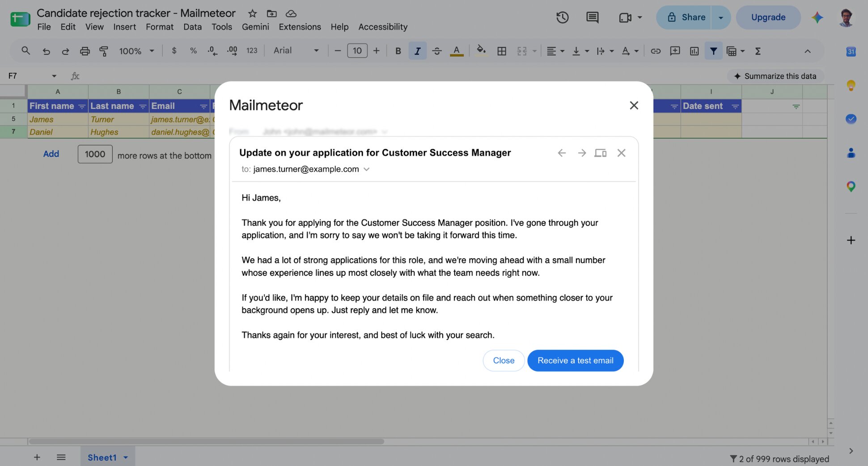This screenshot has width=868, height=466.
Task: Open the borders tool
Action: pos(502,51)
